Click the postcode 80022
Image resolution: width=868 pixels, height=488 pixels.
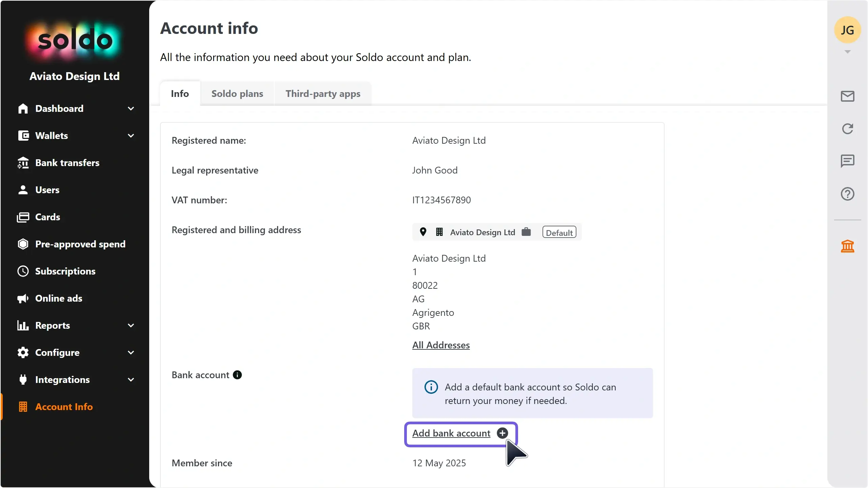(x=425, y=285)
